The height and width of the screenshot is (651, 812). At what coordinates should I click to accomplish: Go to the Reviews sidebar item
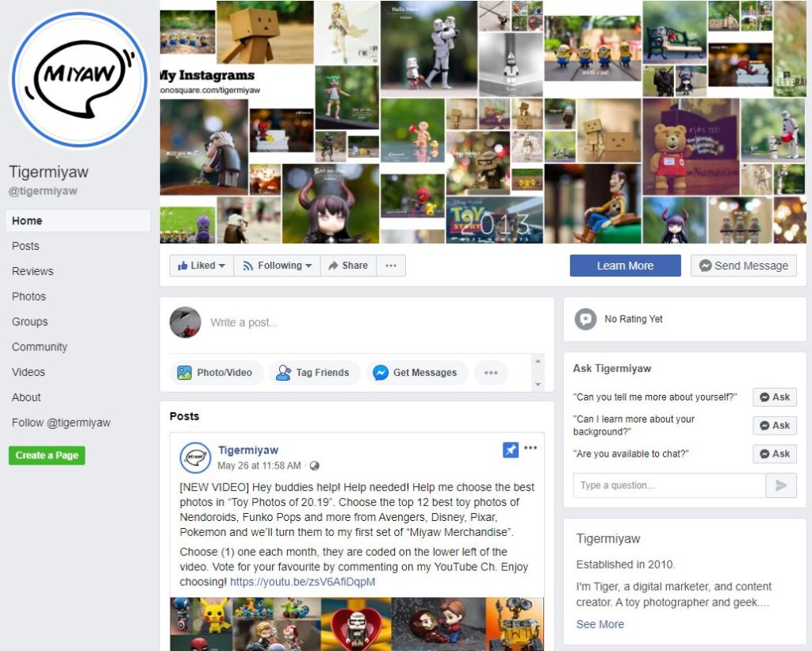[33, 271]
